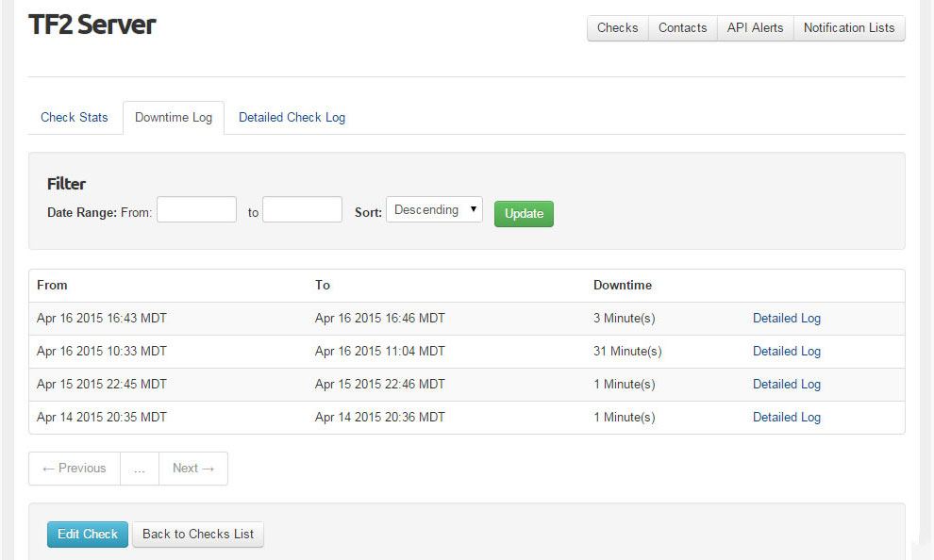This screenshot has width=934, height=560.
Task: Select the 'Apr 16 2015 11:04 MDT' cell
Action: (380, 351)
